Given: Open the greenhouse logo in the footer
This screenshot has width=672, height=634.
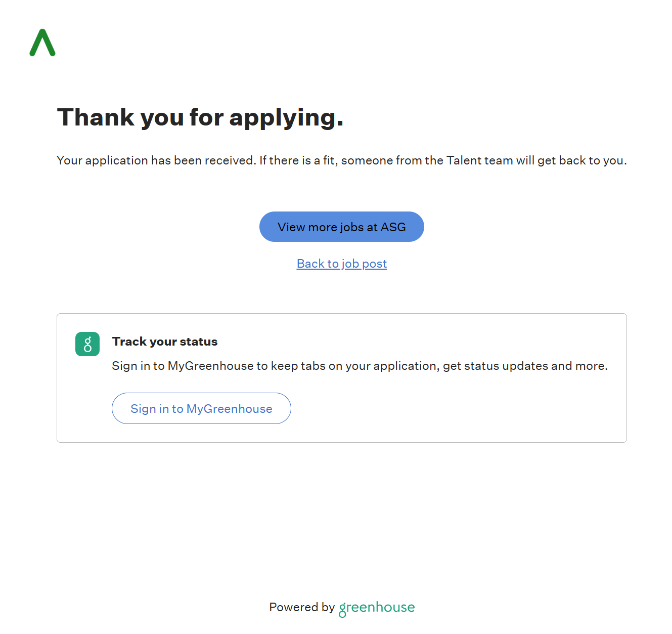Looking at the screenshot, I should pos(377,608).
